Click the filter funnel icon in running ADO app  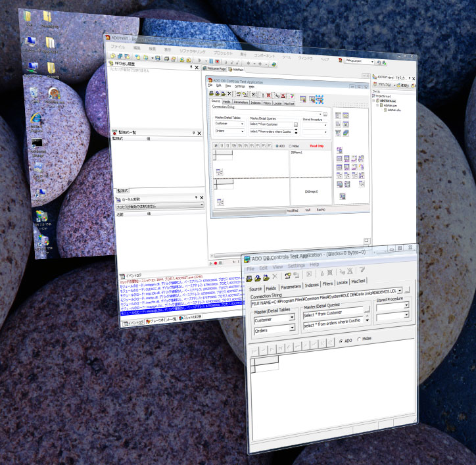(362, 270)
